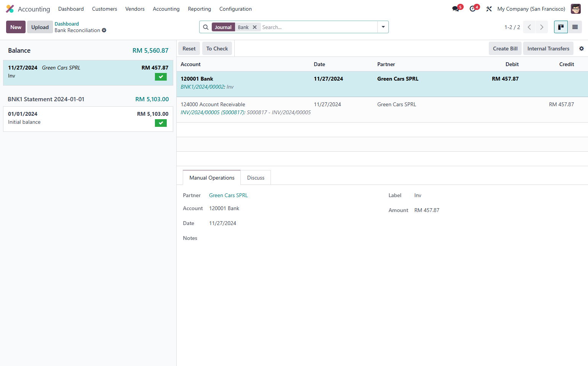This screenshot has width=588, height=366.
Task: Click the Reset button
Action: [x=189, y=49]
